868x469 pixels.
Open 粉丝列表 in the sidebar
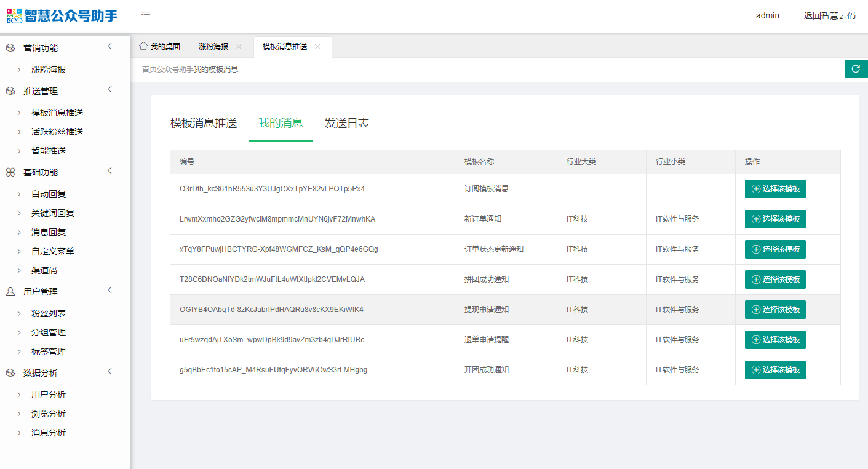click(49, 313)
